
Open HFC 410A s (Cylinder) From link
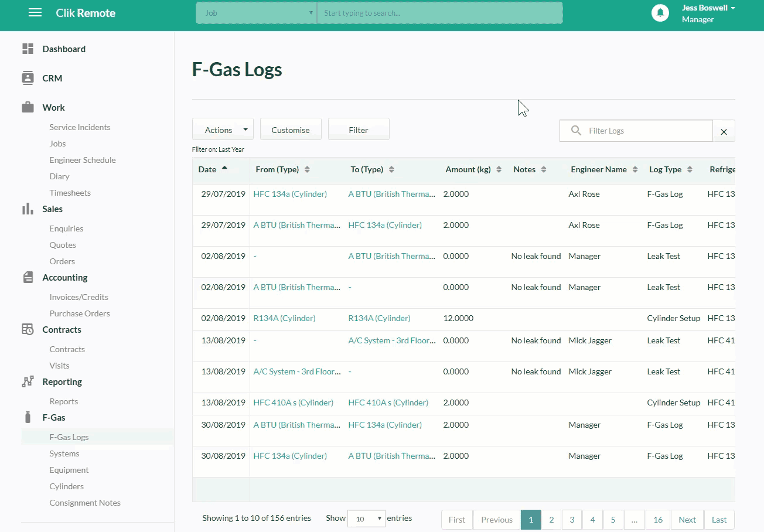tap(293, 403)
